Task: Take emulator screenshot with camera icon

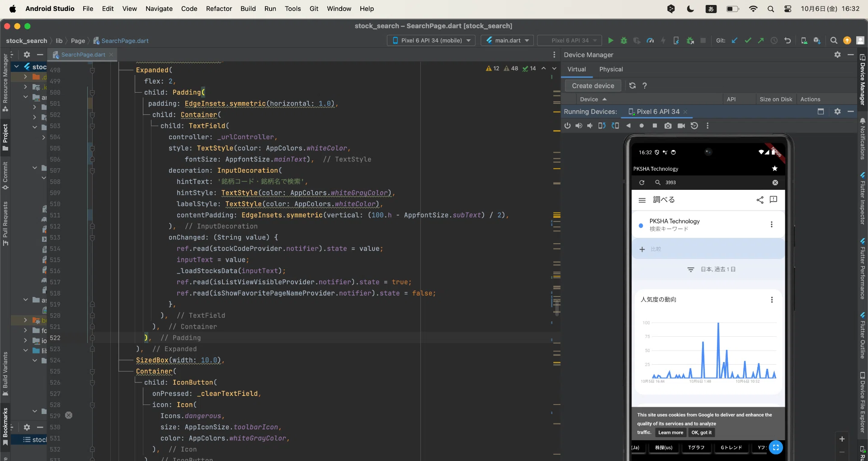Action: click(668, 126)
